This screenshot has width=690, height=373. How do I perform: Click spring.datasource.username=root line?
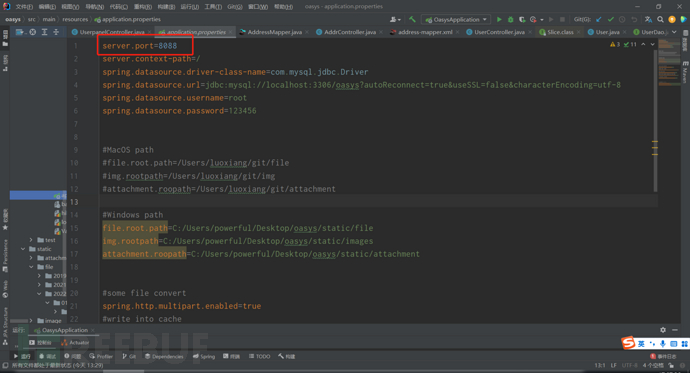175,98
